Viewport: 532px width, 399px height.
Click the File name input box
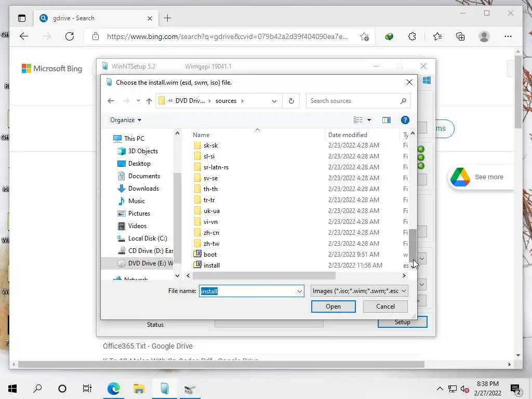coord(248,291)
